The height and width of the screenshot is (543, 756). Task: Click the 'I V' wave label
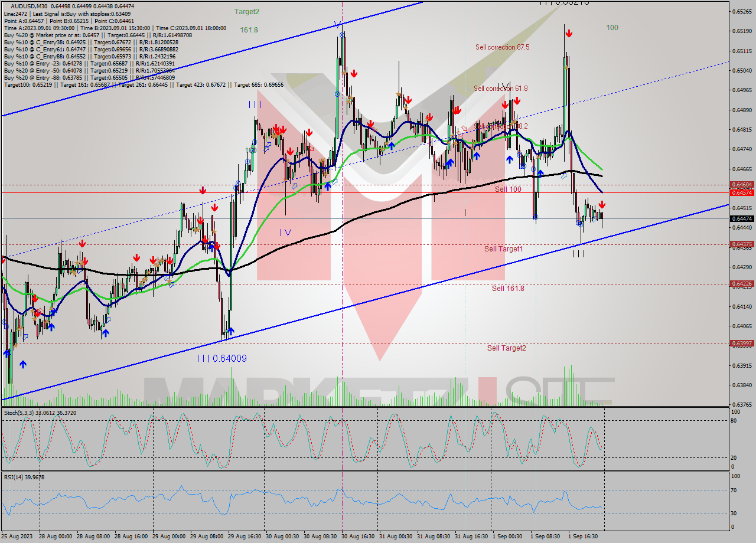coord(286,233)
